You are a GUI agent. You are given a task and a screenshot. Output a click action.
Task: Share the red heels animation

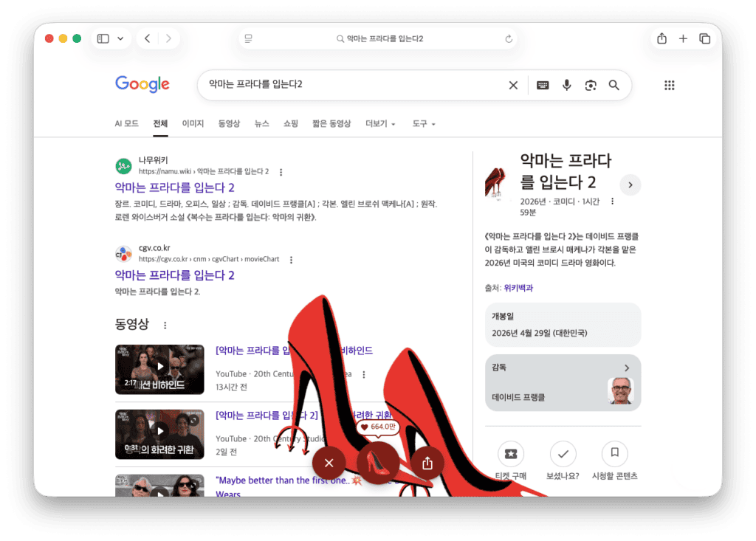point(427,464)
